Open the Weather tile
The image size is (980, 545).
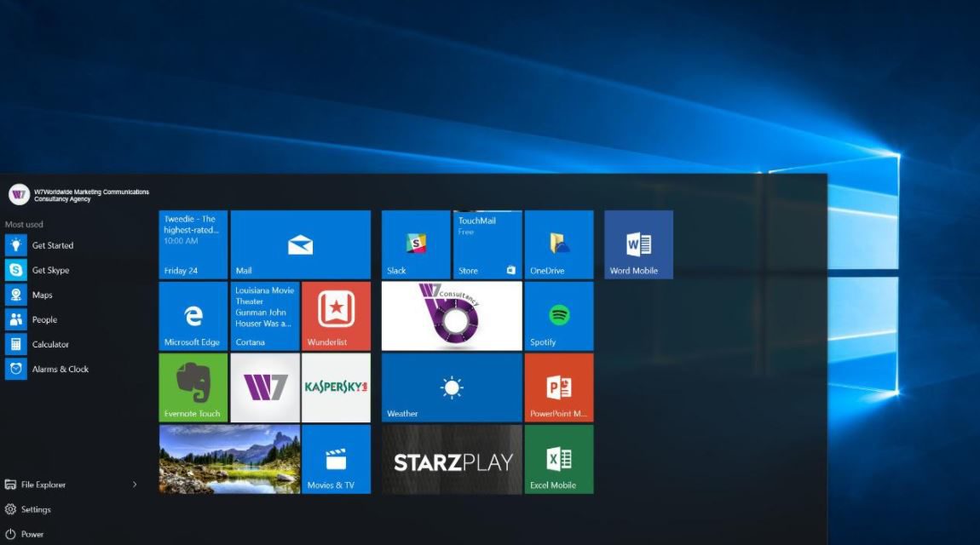[x=452, y=387]
